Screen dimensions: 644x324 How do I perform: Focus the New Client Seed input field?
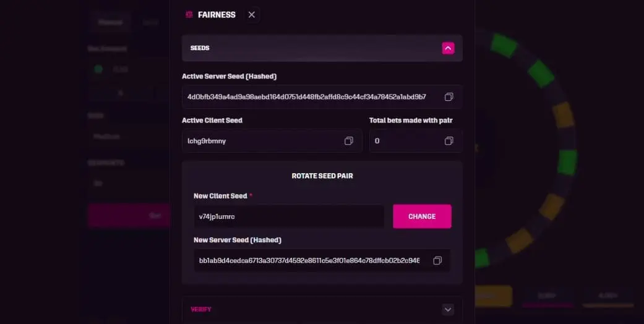point(289,216)
